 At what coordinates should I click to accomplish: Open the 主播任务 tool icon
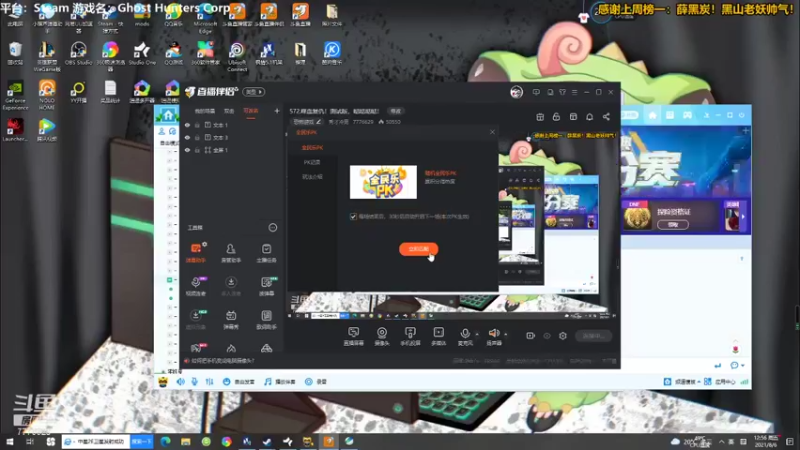(266, 253)
